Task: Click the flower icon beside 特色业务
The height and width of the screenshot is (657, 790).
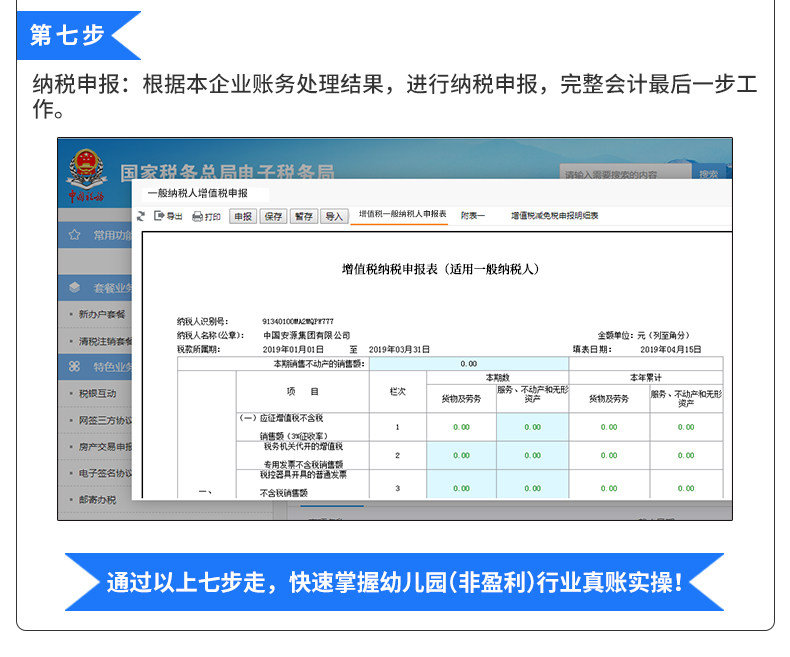Action: [x=74, y=366]
